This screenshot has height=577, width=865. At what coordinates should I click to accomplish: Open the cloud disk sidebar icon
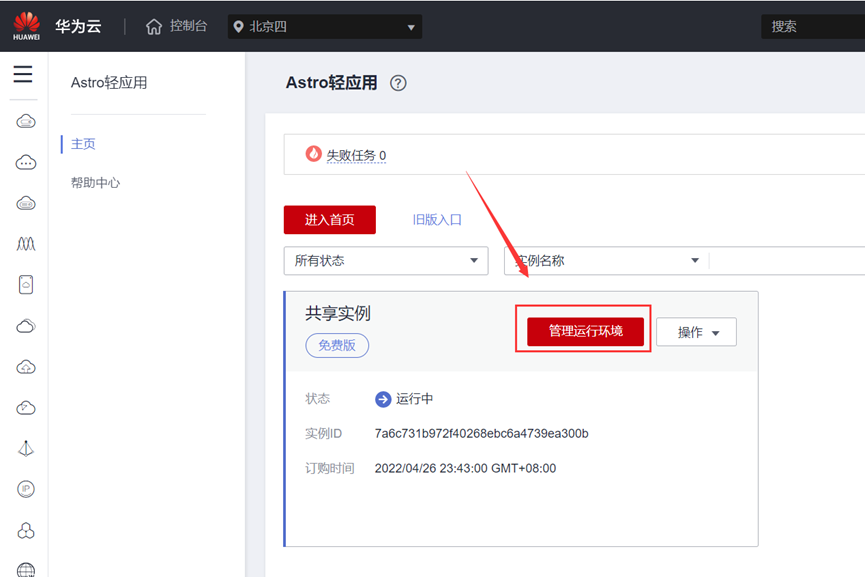click(x=26, y=203)
